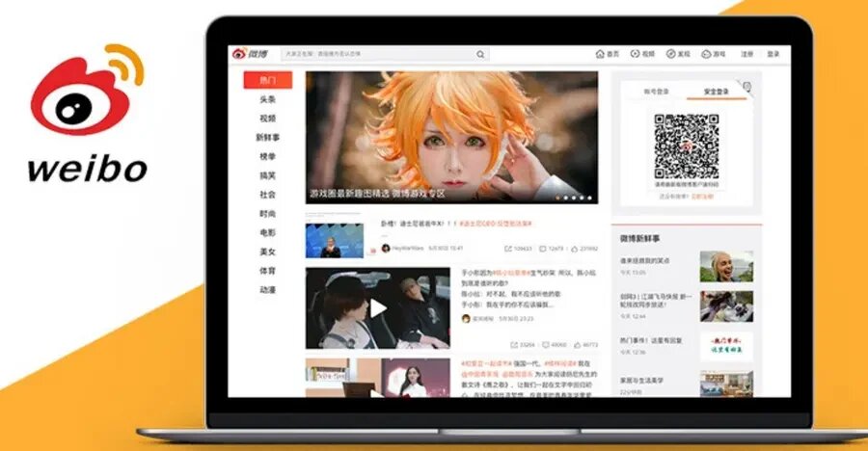The image size is (868, 451).
Task: Open the orange hashtag in the 迪士尼 post
Action: 496,224
